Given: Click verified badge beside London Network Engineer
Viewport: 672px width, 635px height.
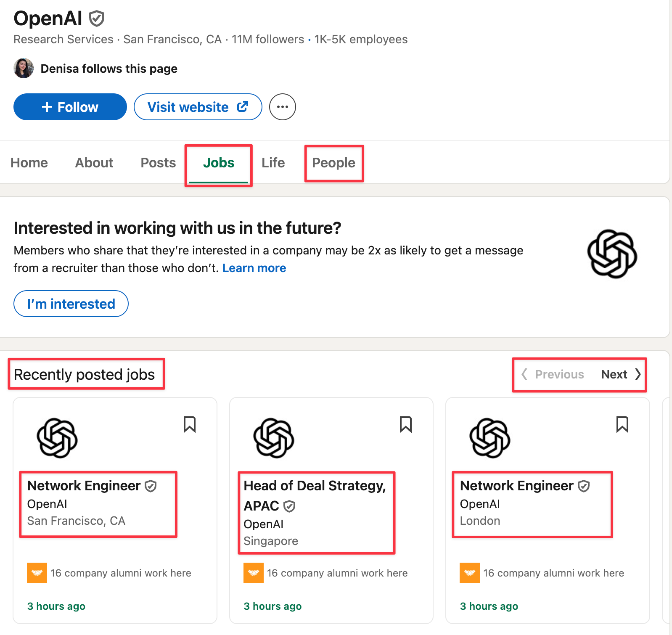Looking at the screenshot, I should (584, 486).
